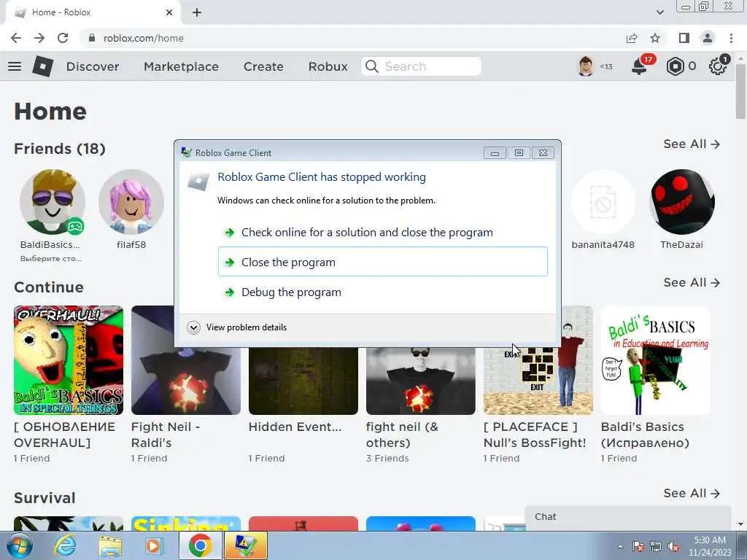Open bananita4748 friend avatar

tap(603, 202)
